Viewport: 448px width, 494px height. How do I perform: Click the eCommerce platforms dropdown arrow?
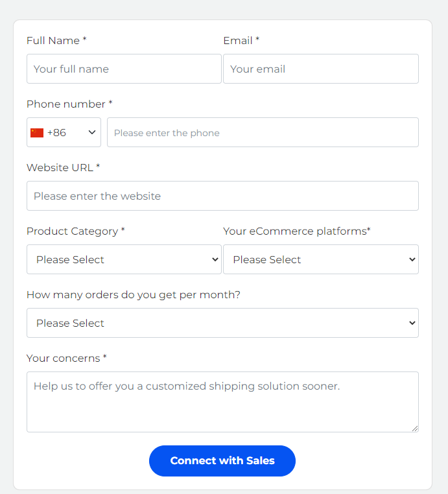[412, 259]
